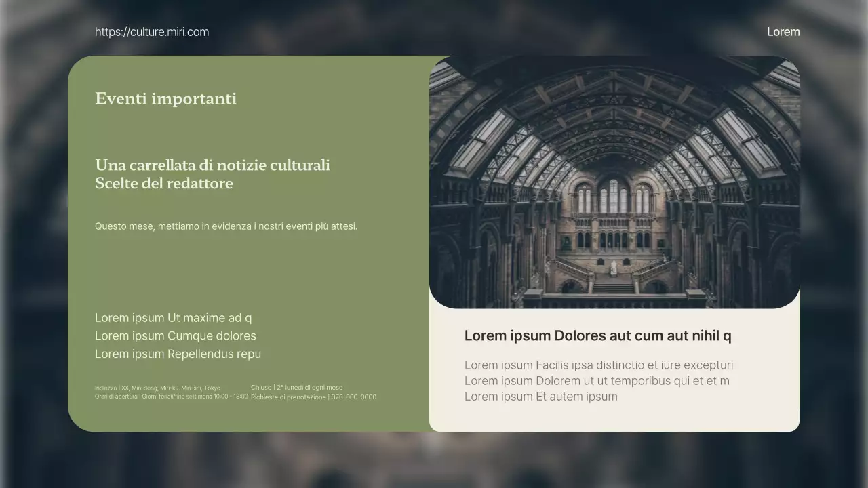Image resolution: width=868 pixels, height=488 pixels.
Task: Open 'Lorem ipsum Dolores aut cum' card title
Action: 597,336
